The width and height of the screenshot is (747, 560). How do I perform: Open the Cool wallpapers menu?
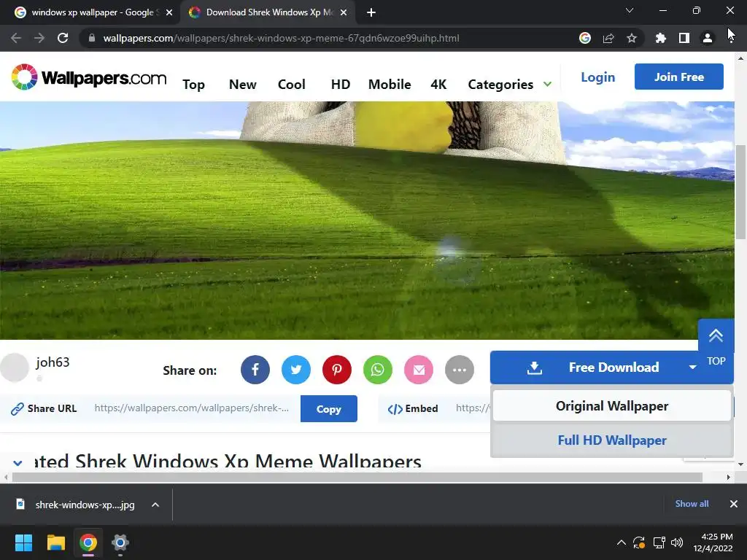point(291,85)
